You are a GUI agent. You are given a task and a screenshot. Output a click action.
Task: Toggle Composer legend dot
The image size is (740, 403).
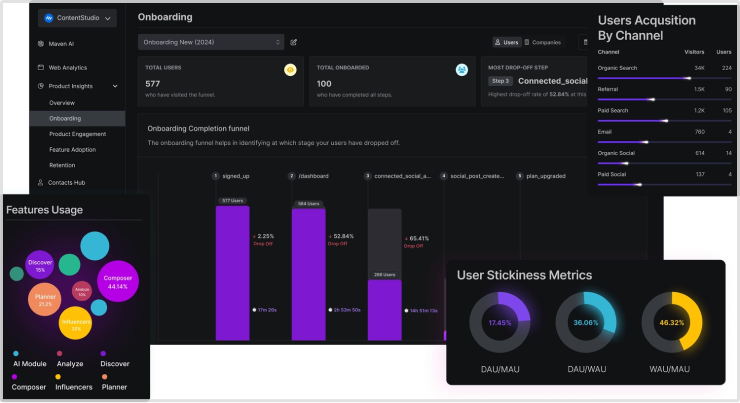tap(15, 377)
